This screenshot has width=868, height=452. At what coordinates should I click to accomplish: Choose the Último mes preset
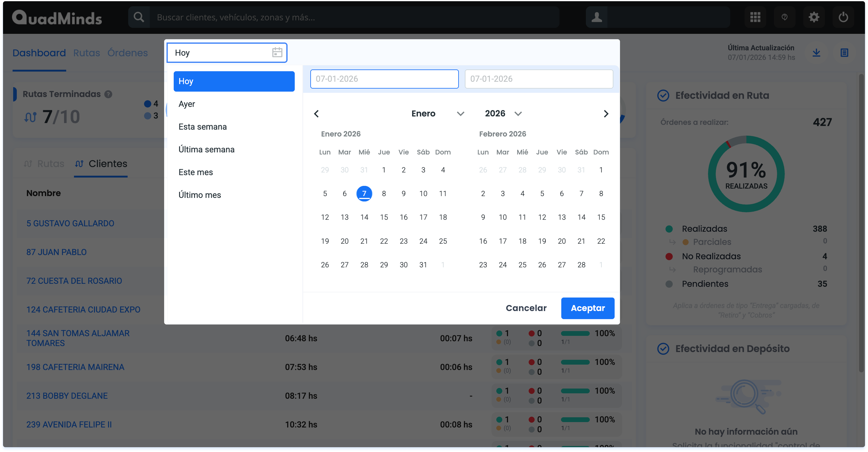pyautogui.click(x=199, y=195)
